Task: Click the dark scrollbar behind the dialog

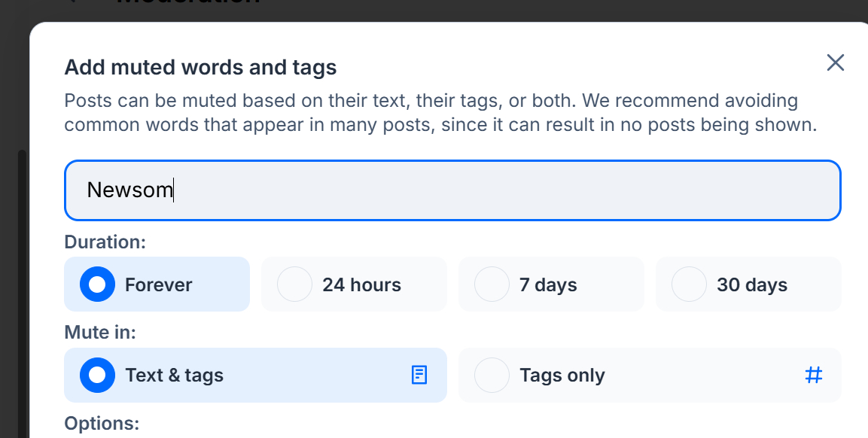Action: (x=22, y=301)
